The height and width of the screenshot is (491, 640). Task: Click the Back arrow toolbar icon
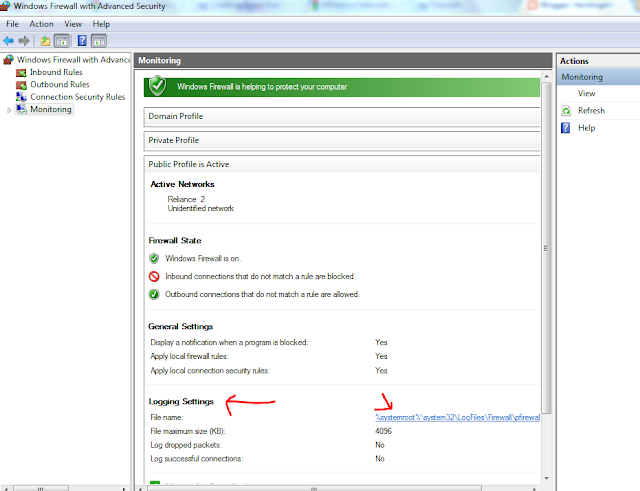pyautogui.click(x=8, y=41)
